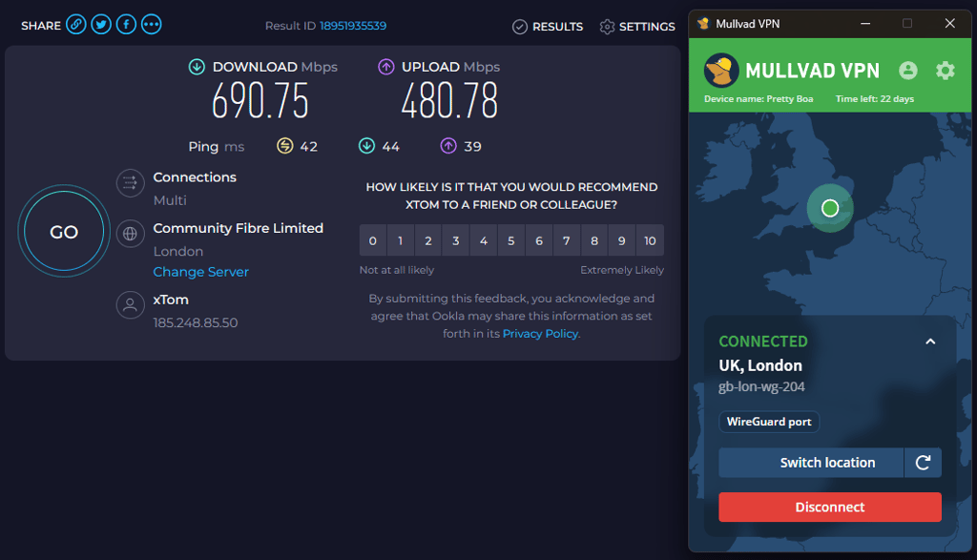Click the CONNECTED status label
This screenshot has width=977, height=560.
tap(763, 342)
